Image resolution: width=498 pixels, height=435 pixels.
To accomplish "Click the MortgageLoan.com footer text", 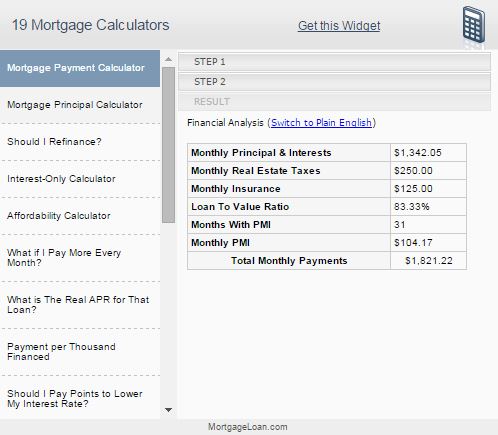I will [248, 427].
